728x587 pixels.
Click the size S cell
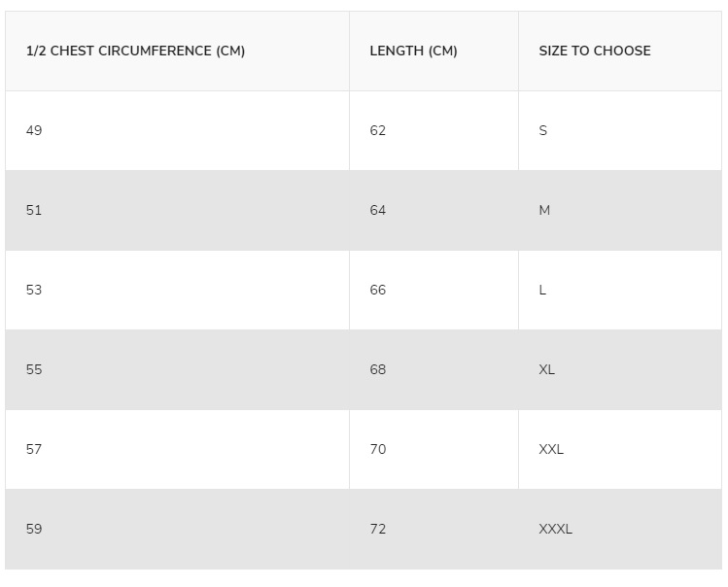[x=620, y=130]
